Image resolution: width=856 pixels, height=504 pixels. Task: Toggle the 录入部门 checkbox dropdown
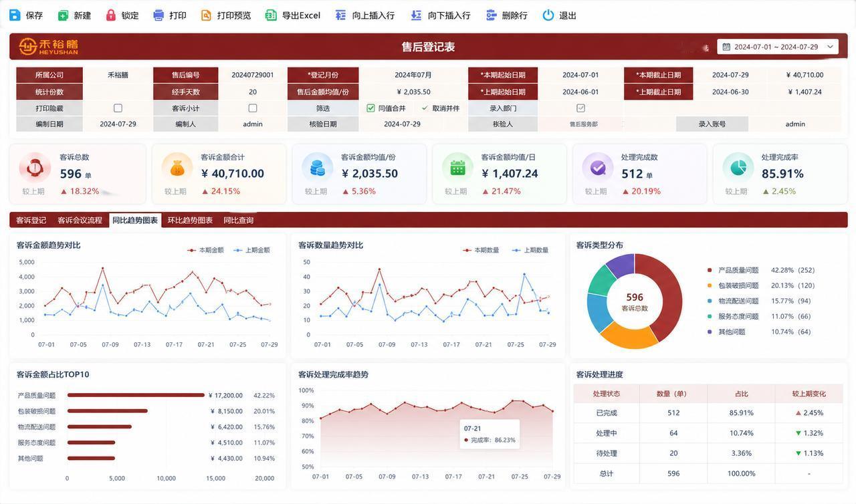tap(580, 108)
